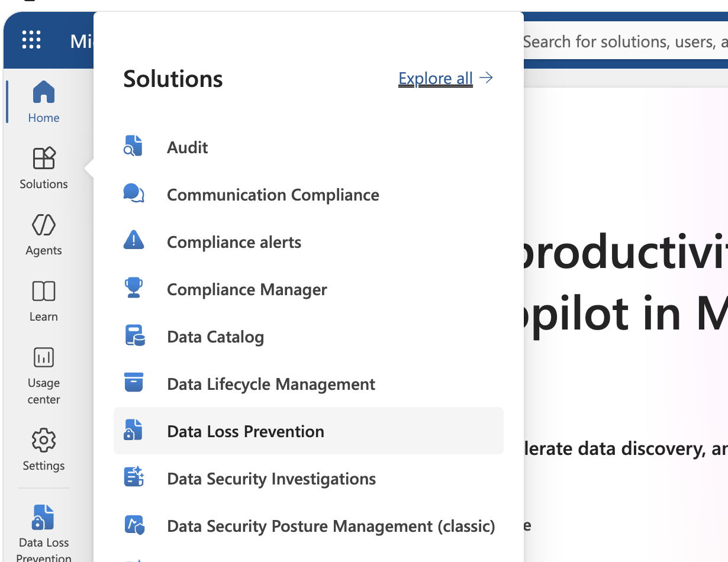Choose Compliance Manager from the list
This screenshot has width=728, height=562.
pos(308,289)
